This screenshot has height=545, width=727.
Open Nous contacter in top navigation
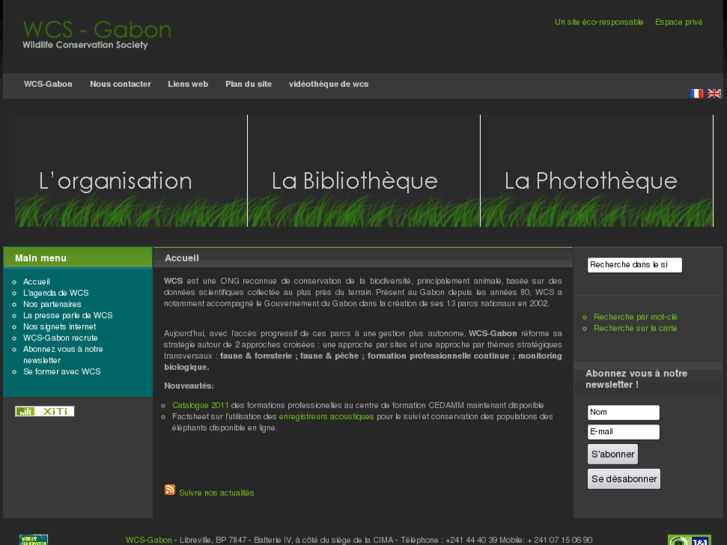point(120,84)
